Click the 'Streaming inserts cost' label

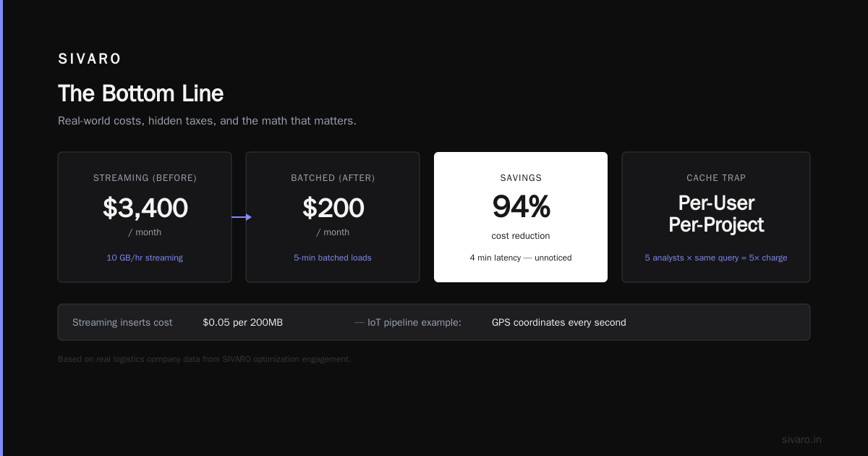pyautogui.click(x=122, y=323)
